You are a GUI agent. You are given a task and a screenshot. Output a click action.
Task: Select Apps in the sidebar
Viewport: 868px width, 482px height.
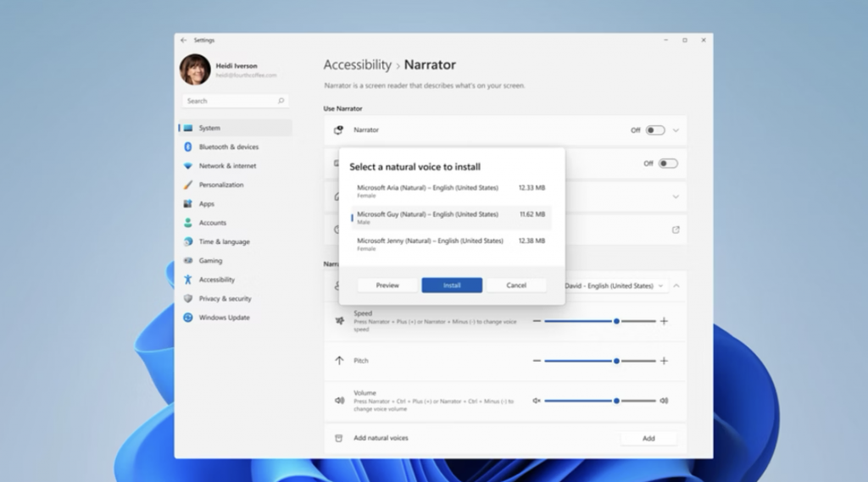(236, 203)
